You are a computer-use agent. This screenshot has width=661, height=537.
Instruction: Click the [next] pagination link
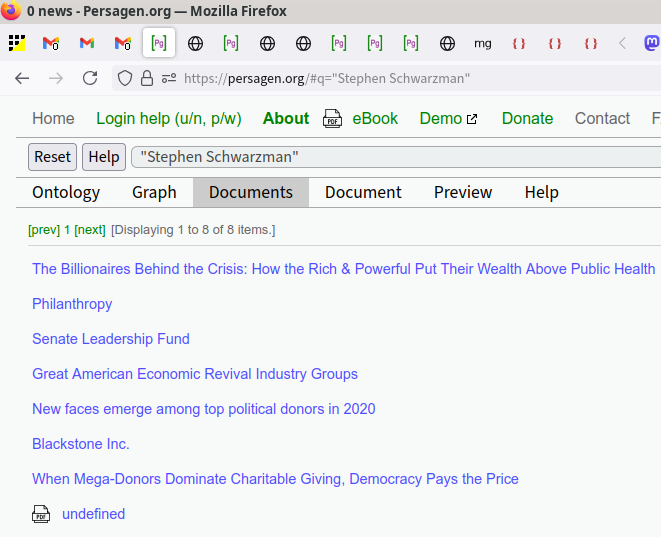click(x=90, y=230)
